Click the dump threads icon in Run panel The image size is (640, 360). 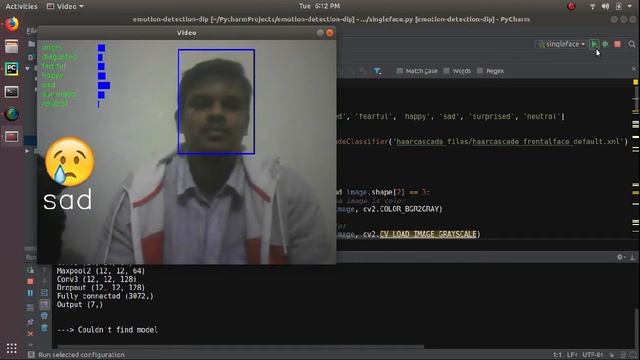pyautogui.click(x=30, y=308)
